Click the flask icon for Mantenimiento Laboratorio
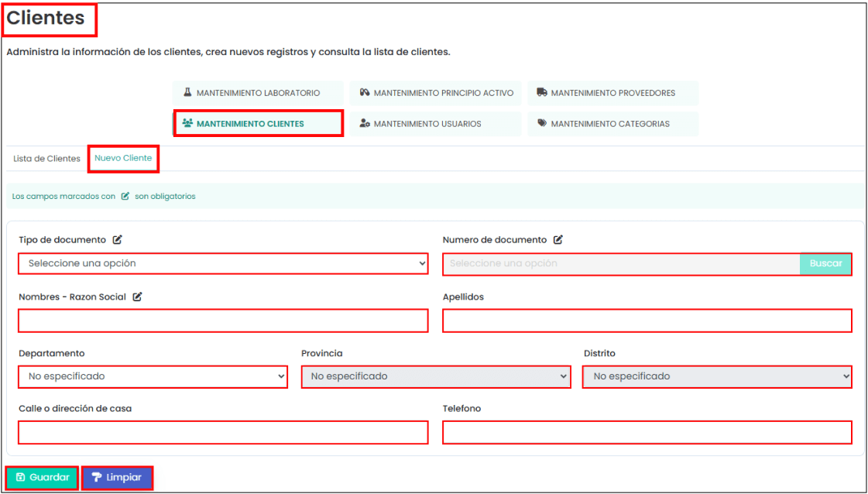 pos(187,92)
